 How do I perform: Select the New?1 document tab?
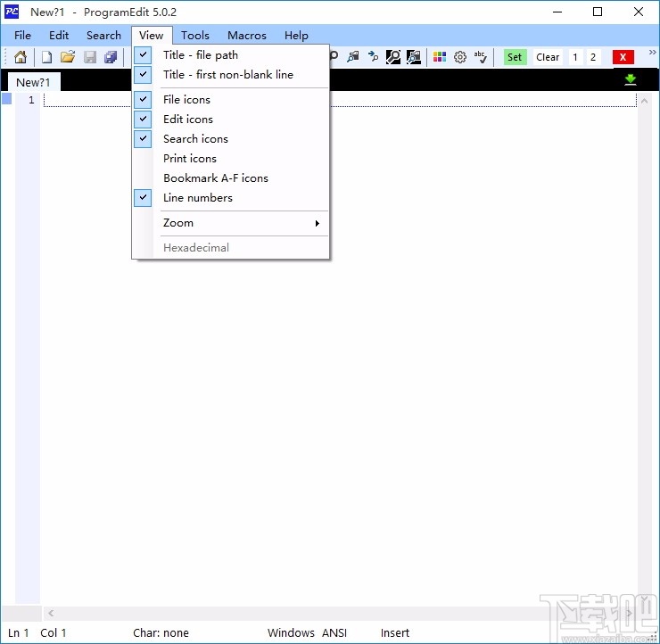point(33,82)
